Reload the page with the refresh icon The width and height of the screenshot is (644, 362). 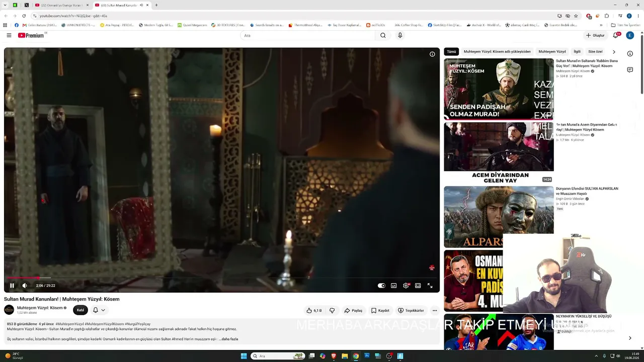tap(24, 16)
